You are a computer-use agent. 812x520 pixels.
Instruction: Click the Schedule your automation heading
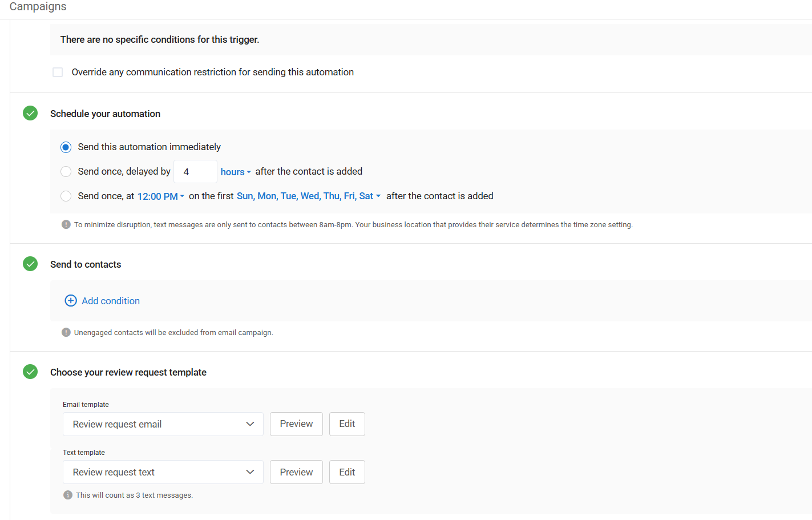click(105, 114)
